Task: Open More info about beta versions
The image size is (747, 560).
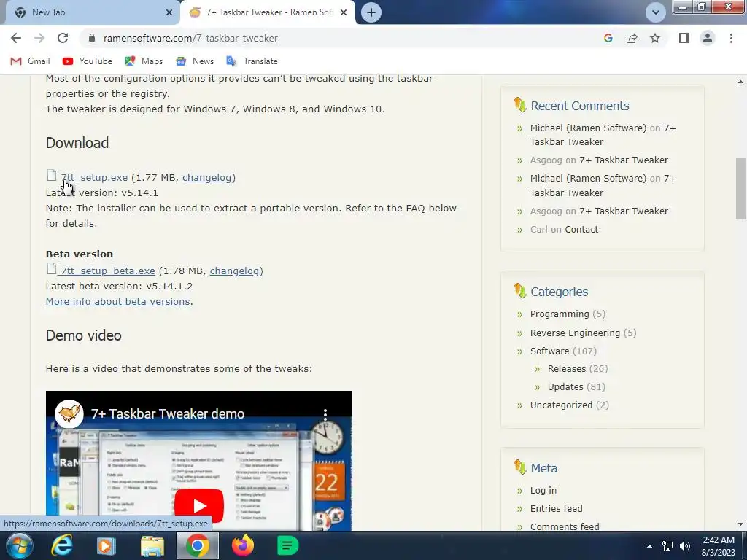Action: pos(117,301)
